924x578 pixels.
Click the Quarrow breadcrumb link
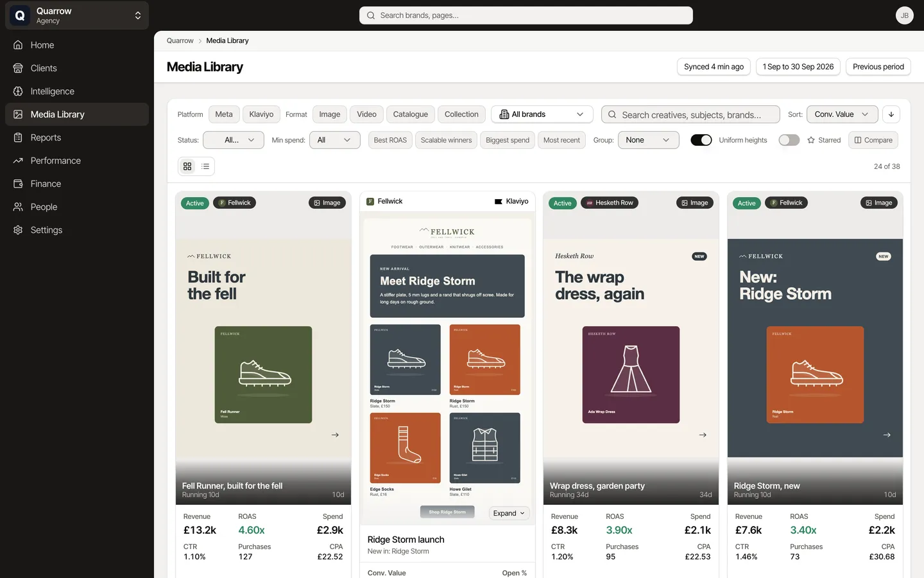click(180, 40)
